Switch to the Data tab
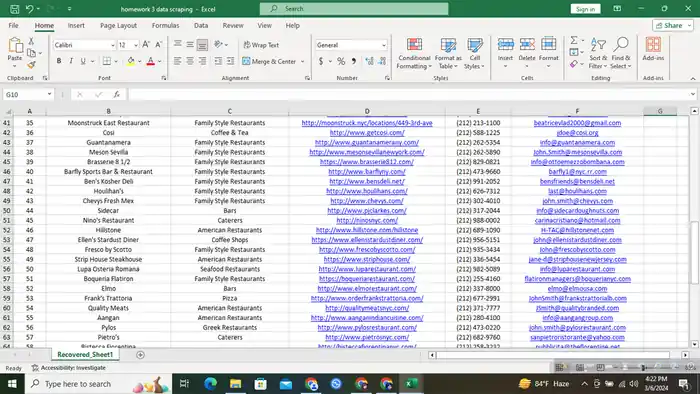The image size is (700, 394). 201,25
